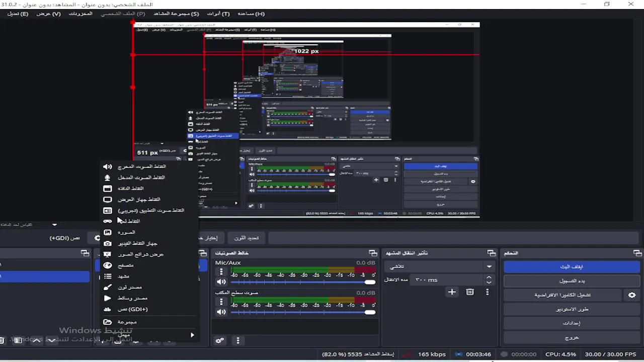Image resolution: width=644 pixels, height=362 pixels.
Task: Click the CPU: 4.5% status text
Action: pos(560,354)
